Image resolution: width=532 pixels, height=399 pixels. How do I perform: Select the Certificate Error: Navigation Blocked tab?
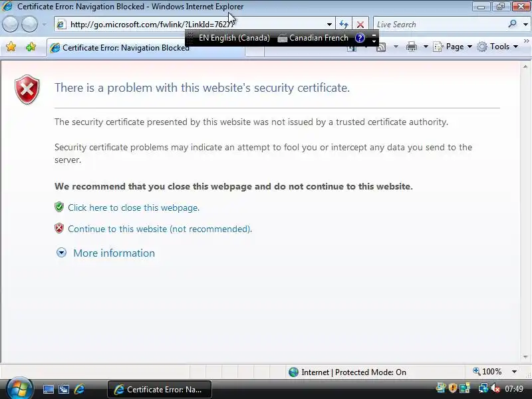pyautogui.click(x=146, y=48)
